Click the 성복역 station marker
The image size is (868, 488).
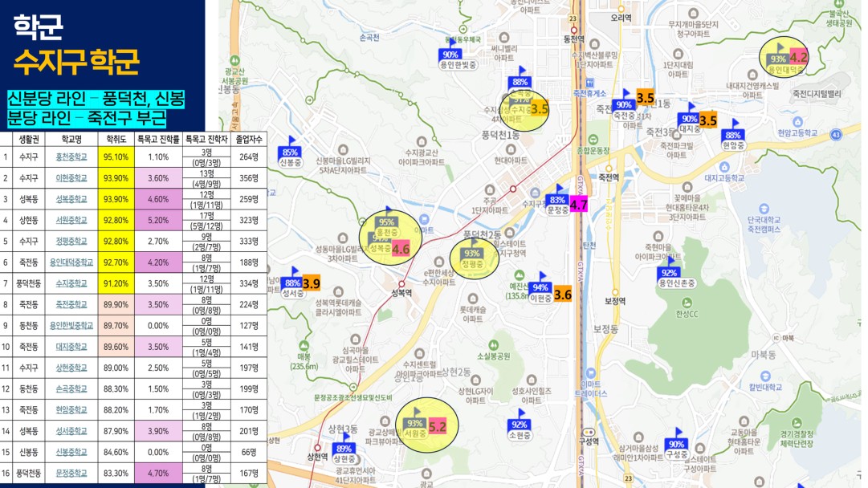(402, 284)
